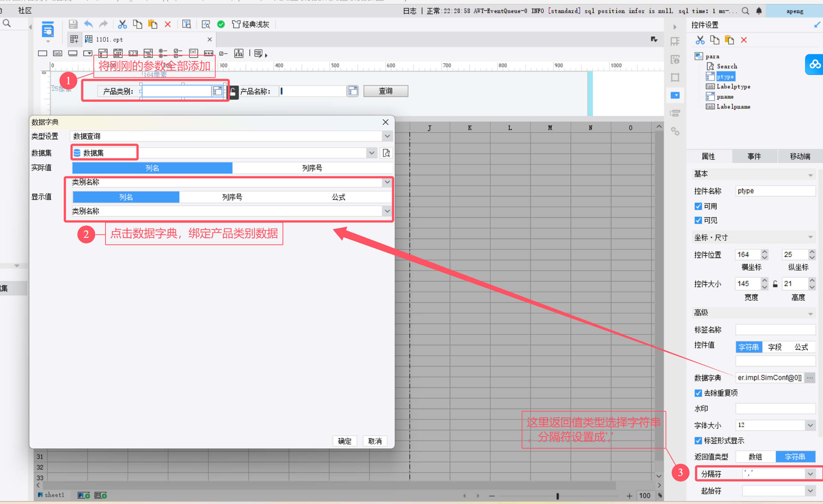The width and height of the screenshot is (823, 504).
Task: Click the 查询 button
Action: pos(385,91)
